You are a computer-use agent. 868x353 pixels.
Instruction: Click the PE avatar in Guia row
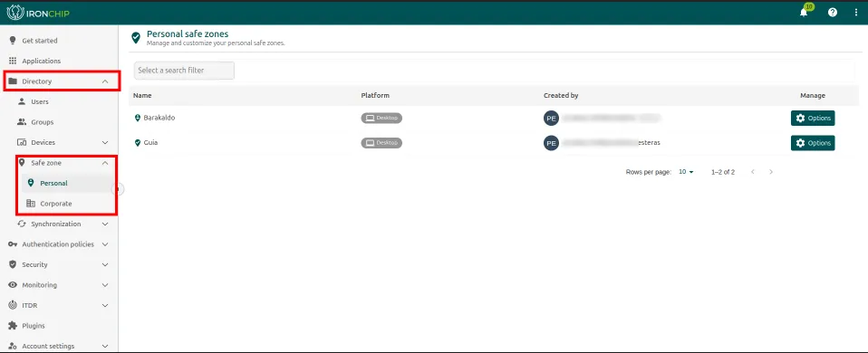pos(551,143)
